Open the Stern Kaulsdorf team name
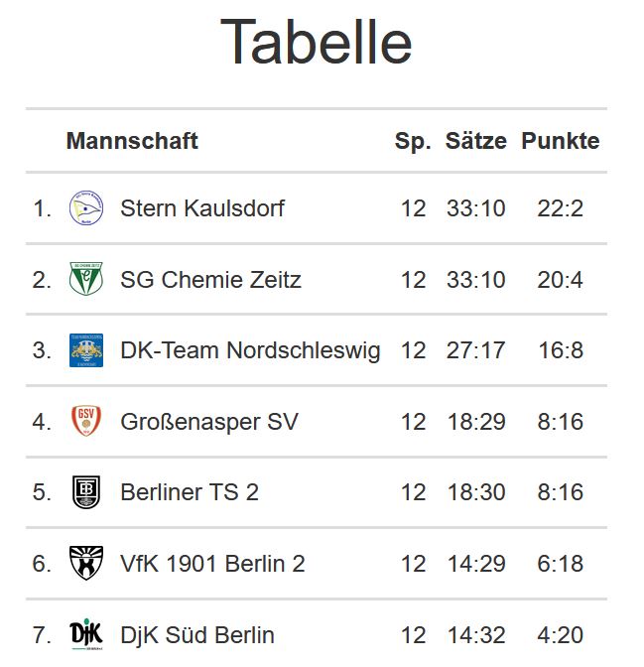Screen dimensions: 644x667 (202, 208)
